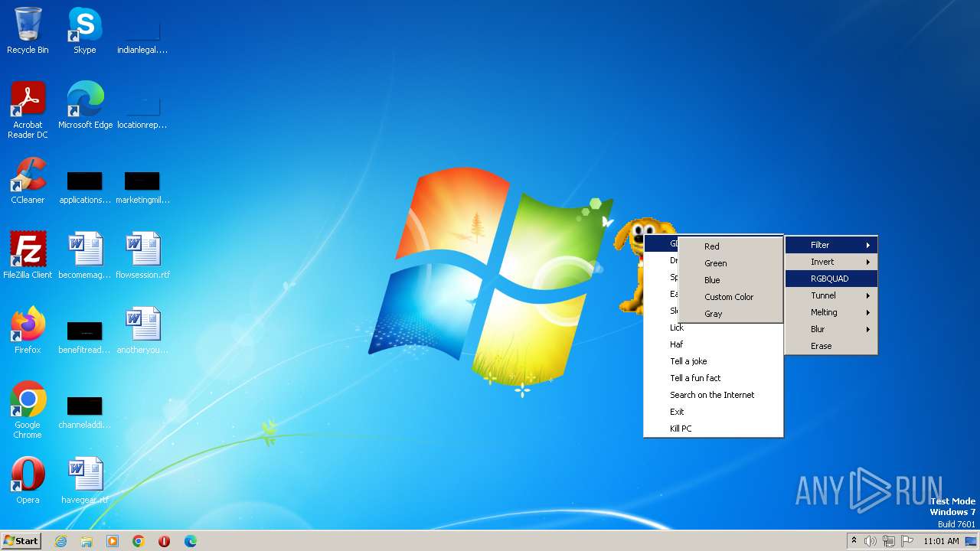Viewport: 980px width, 551px height.
Task: Choose Exit in the dog menu
Action: tap(714, 412)
